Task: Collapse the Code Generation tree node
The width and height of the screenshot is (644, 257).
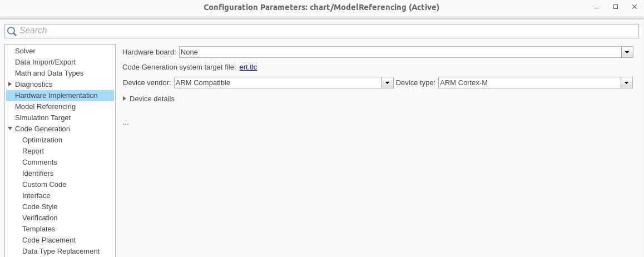Action: pos(10,128)
